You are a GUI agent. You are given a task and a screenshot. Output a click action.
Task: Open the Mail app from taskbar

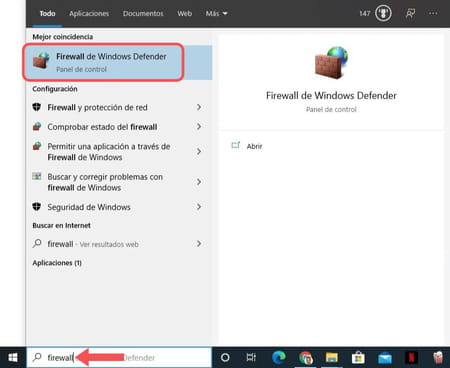tap(385, 358)
